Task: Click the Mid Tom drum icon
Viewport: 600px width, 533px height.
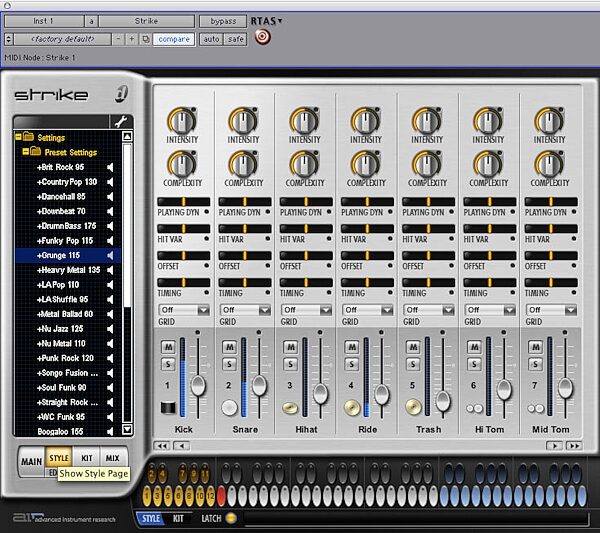Action: click(x=536, y=409)
